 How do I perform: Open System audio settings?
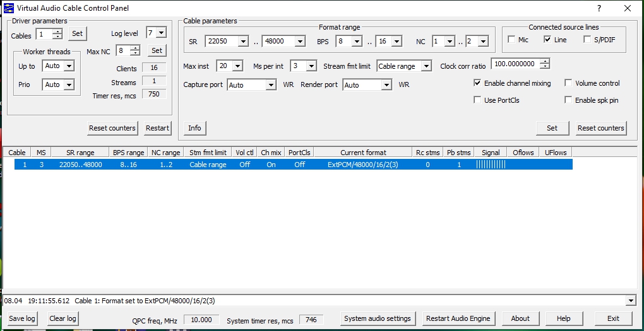(378, 318)
